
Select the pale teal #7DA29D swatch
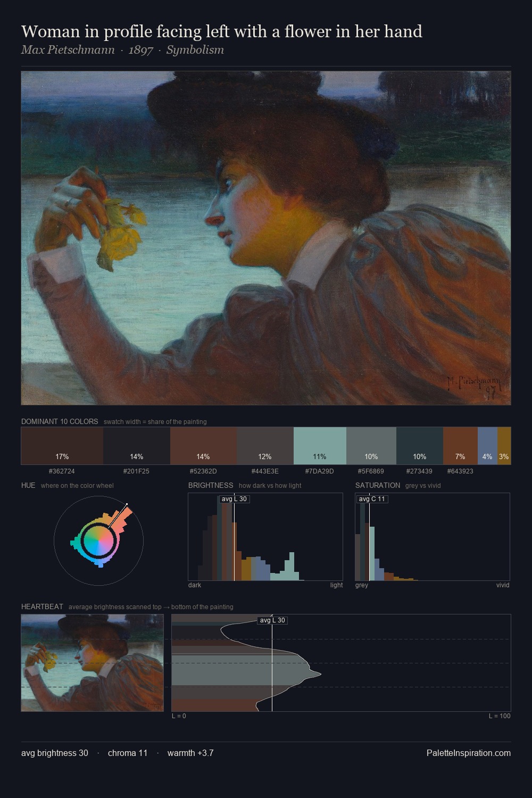click(x=320, y=446)
